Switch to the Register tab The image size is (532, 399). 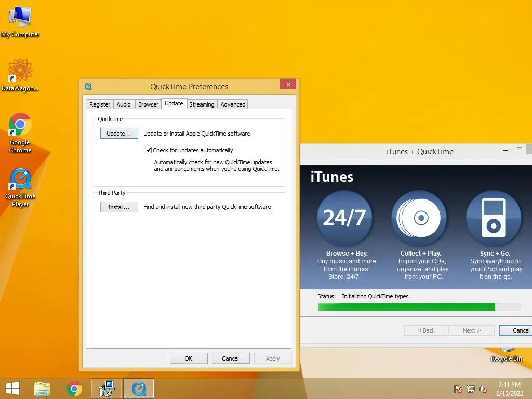click(x=100, y=104)
